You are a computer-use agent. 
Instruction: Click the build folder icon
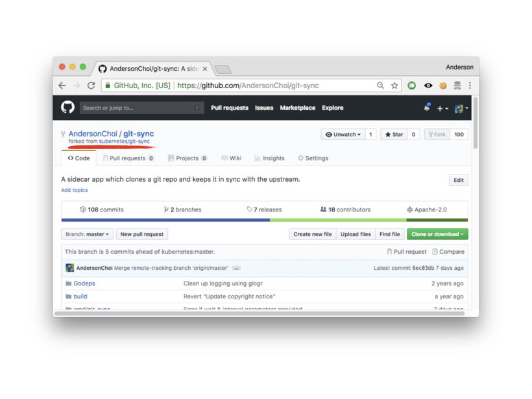click(68, 296)
